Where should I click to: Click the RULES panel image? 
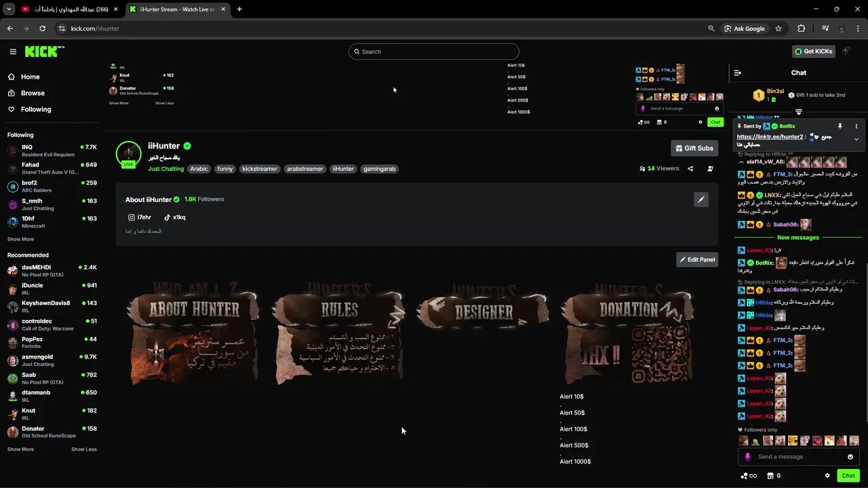[338, 333]
